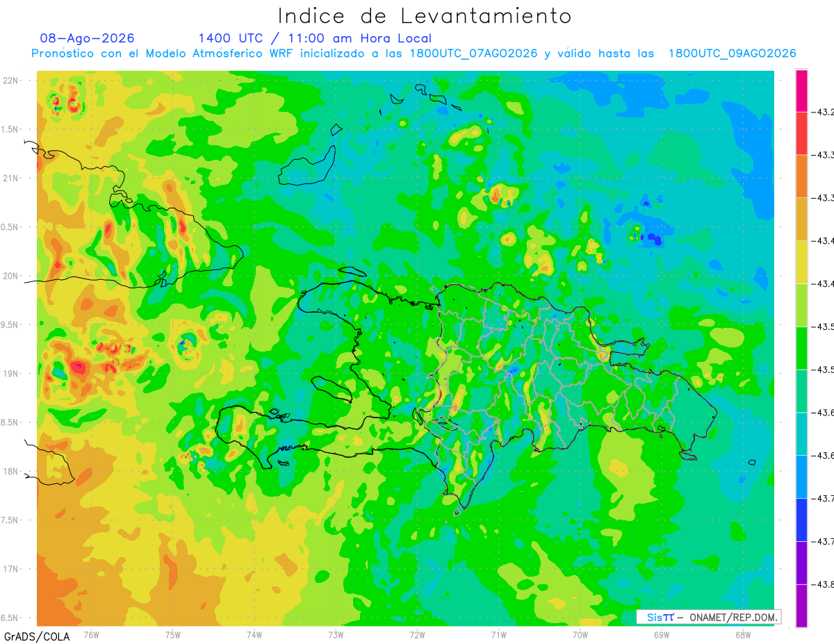
Task: Click the "18N" latitude label
Action: (10, 471)
